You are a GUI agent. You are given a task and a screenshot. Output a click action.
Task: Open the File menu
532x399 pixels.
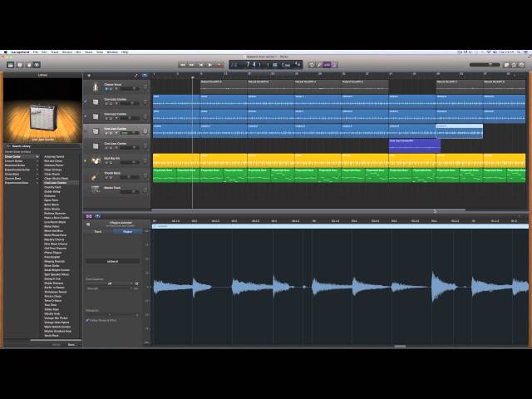pos(35,52)
